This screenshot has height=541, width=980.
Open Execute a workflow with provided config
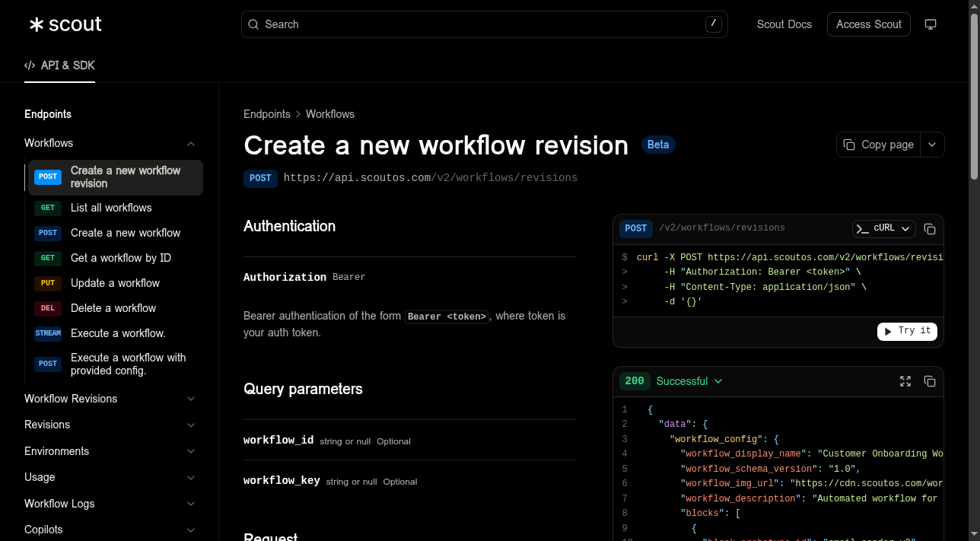pyautogui.click(x=116, y=364)
